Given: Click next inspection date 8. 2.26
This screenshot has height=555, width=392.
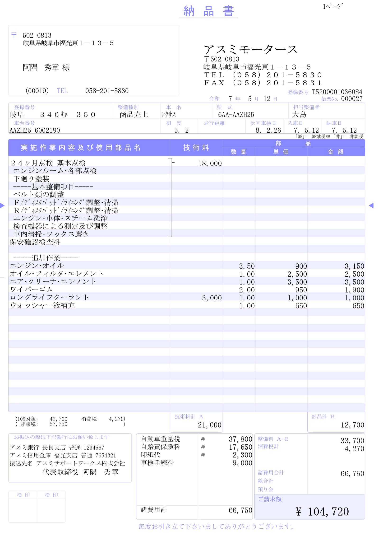Looking at the screenshot, I should (x=268, y=131).
